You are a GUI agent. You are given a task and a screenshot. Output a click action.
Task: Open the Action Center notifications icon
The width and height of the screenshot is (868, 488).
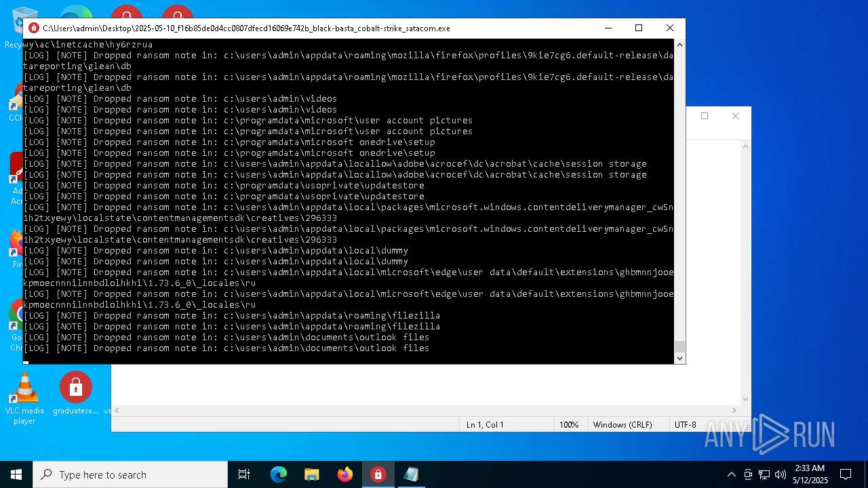point(846,474)
